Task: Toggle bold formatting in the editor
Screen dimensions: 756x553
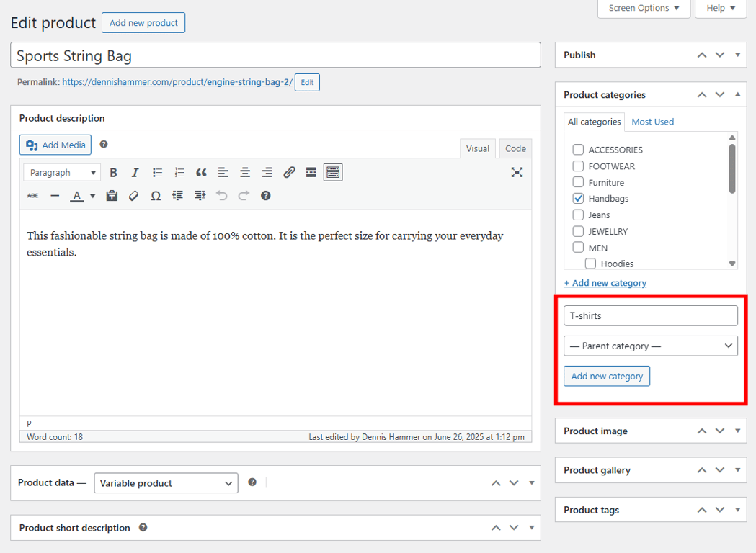Action: (x=113, y=172)
